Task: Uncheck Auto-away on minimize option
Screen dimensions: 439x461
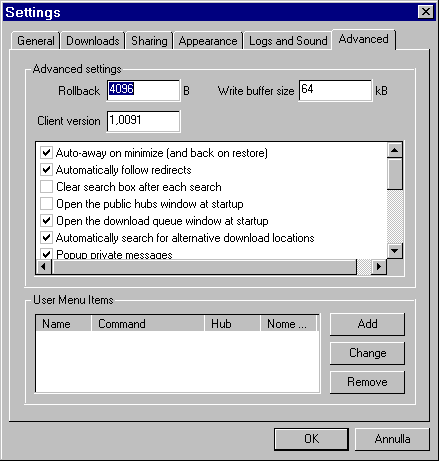Action: pos(46,153)
